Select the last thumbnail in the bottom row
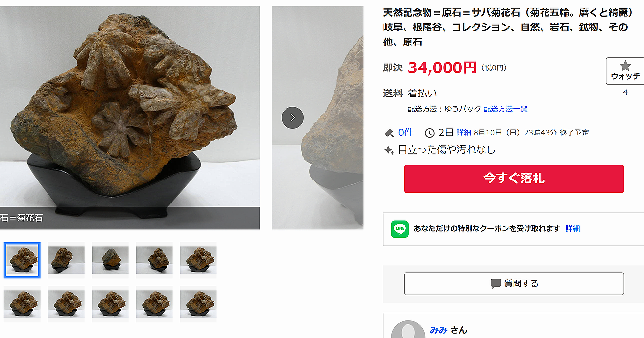The width and height of the screenshot is (644, 338). click(198, 304)
